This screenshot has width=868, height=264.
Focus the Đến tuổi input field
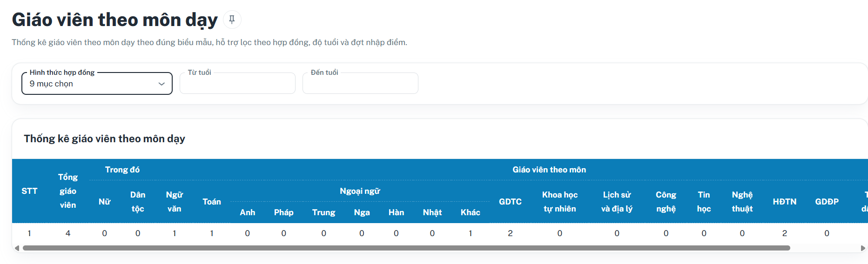(360, 84)
